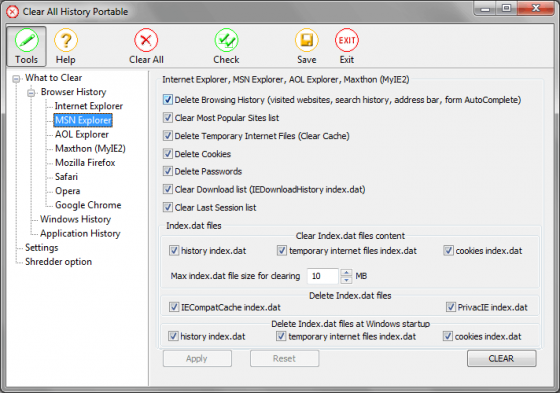Viewport: 560px width, 393px height.
Task: Select Mozilla Firefox in the tree
Action: (x=85, y=163)
